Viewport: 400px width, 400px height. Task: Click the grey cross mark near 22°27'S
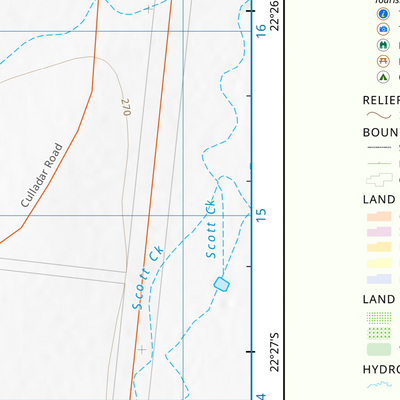click(x=142, y=350)
